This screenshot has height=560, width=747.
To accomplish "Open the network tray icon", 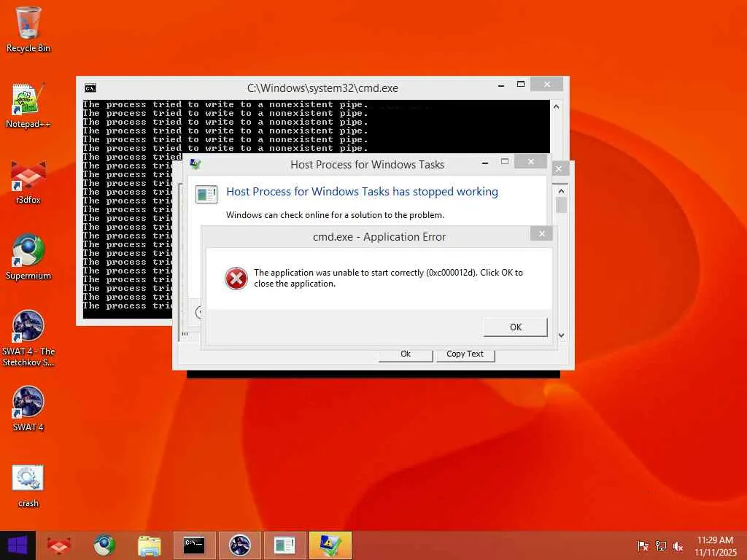I will (x=660, y=545).
